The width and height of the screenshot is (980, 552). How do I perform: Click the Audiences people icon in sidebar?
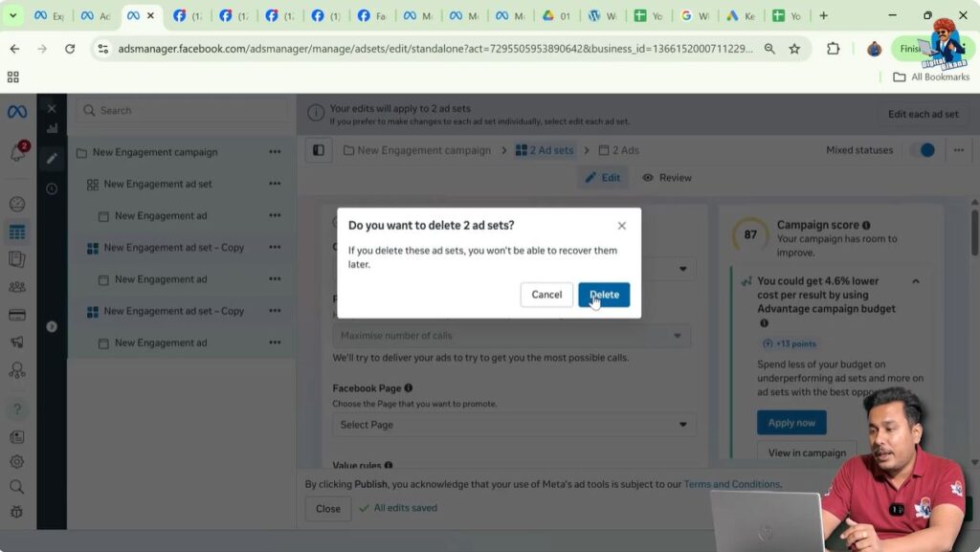coord(17,283)
